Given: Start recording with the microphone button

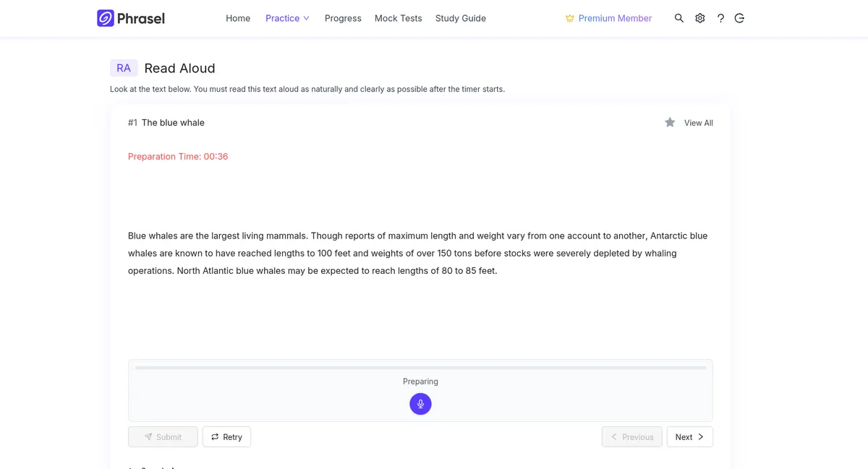Looking at the screenshot, I should (420, 404).
